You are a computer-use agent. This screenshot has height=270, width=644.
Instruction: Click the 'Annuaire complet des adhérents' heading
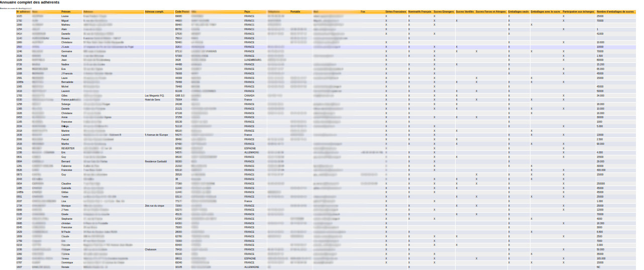[x=30, y=3]
